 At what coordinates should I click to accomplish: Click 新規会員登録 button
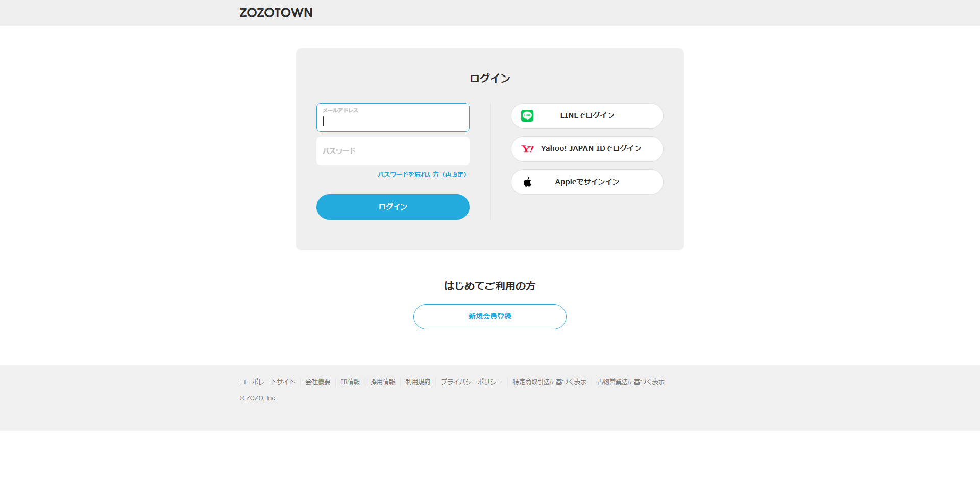tap(490, 317)
